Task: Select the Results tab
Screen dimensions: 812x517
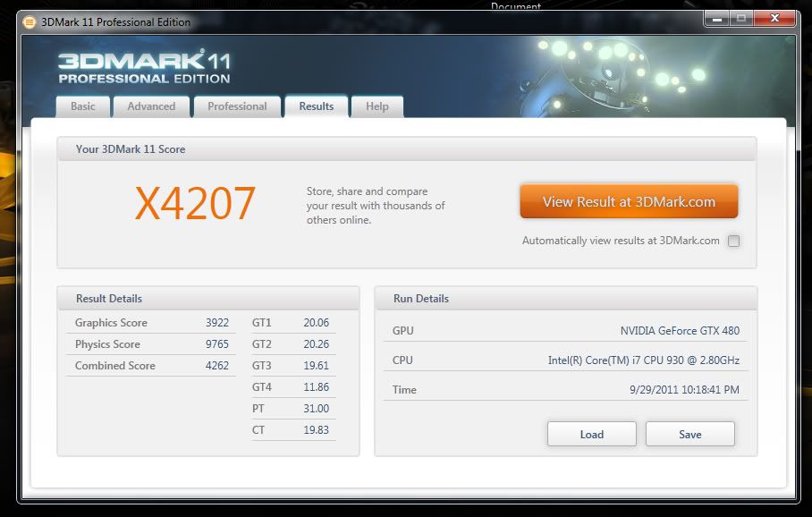Action: [x=317, y=106]
